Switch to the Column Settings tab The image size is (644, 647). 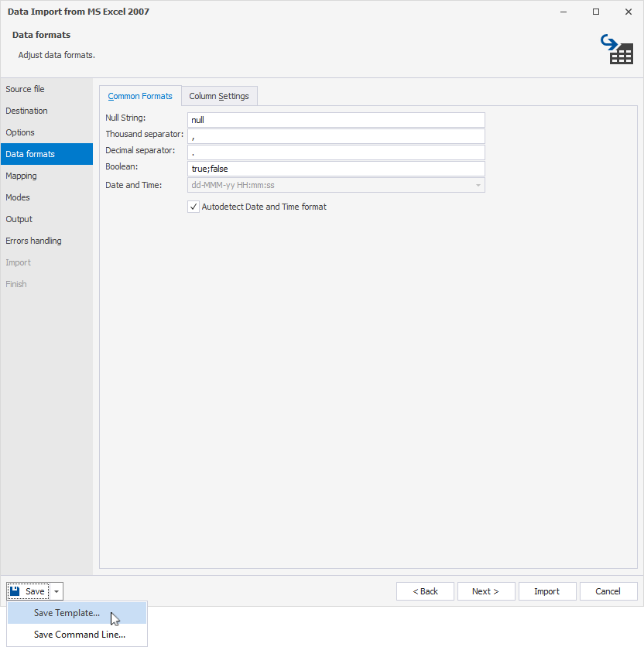pos(219,96)
